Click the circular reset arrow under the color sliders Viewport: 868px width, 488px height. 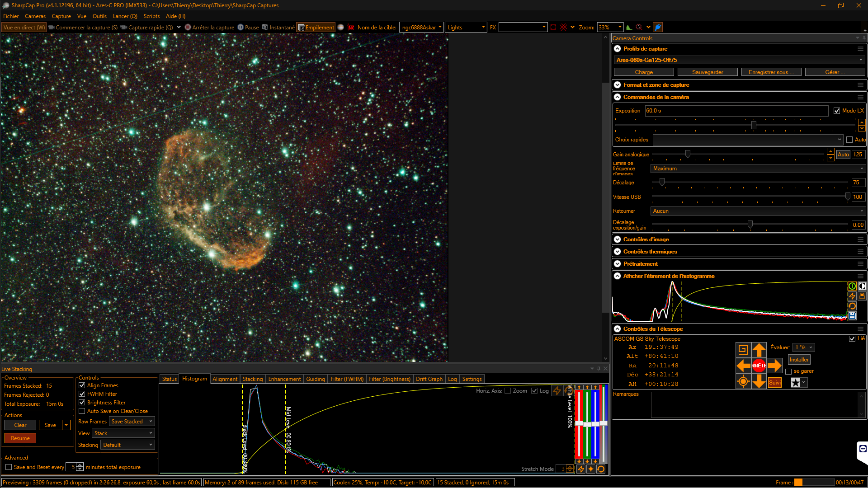(x=601, y=469)
